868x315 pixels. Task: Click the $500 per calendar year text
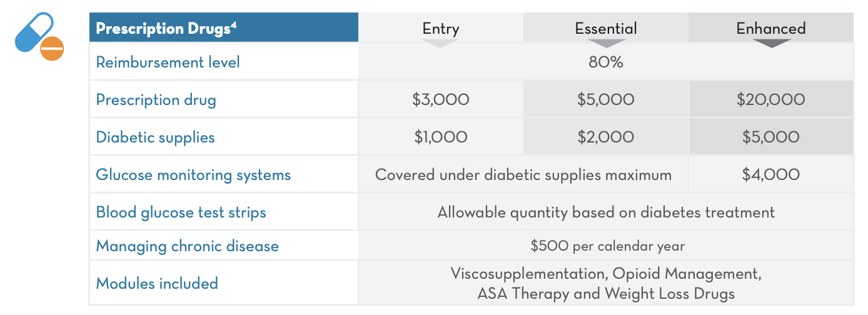click(x=607, y=246)
